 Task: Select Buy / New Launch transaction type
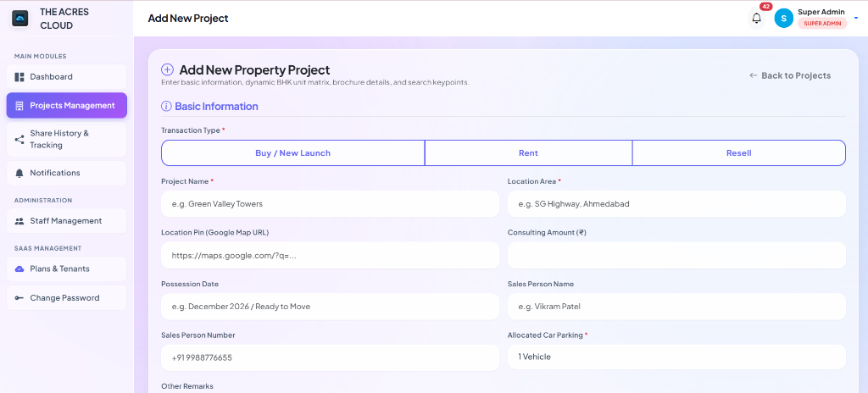point(292,152)
